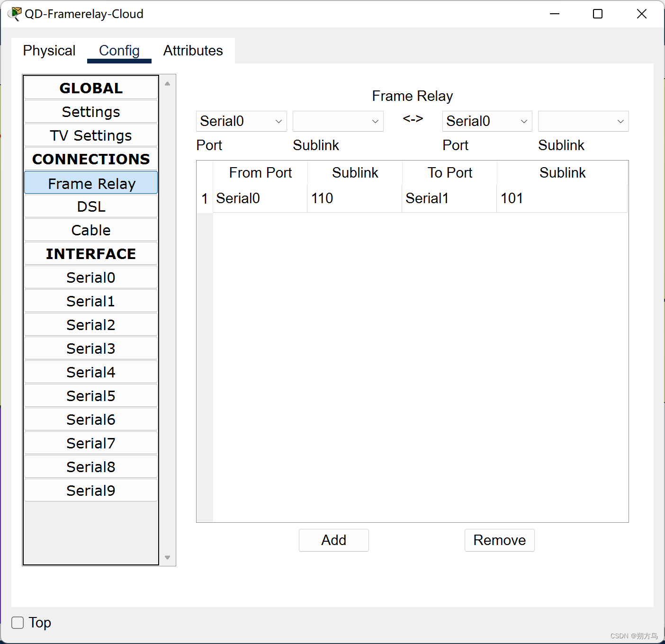665x644 pixels.
Task: Switch to the Attributes tab
Action: point(193,51)
